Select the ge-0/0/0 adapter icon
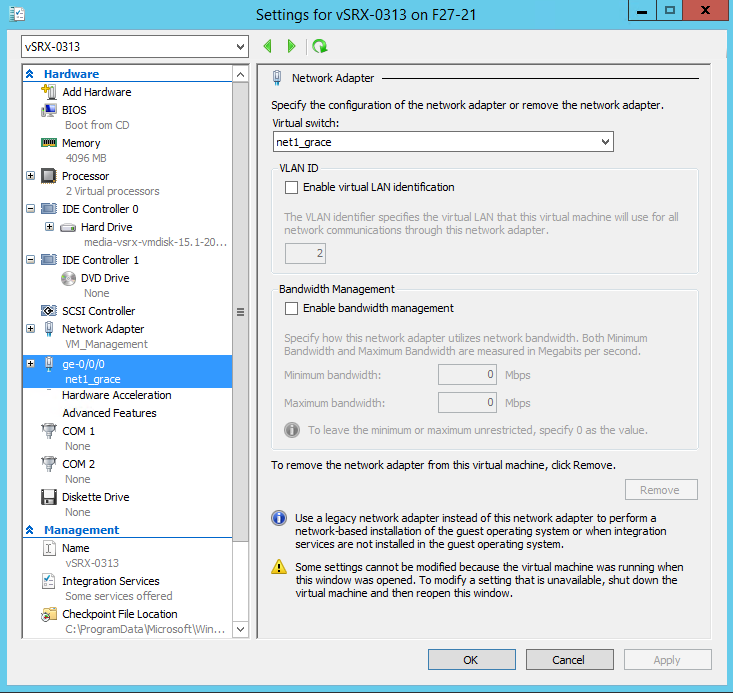The image size is (733, 693). coord(49,364)
